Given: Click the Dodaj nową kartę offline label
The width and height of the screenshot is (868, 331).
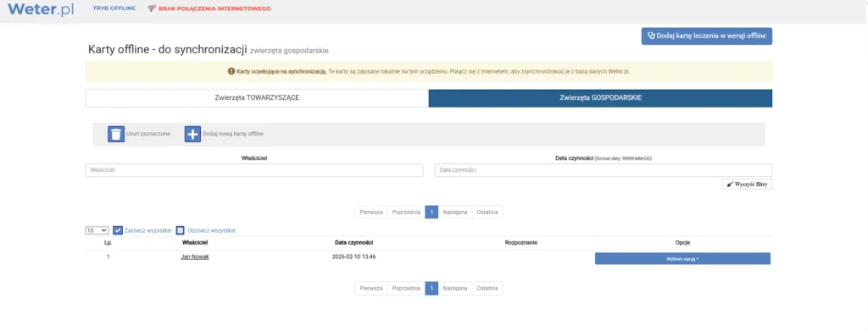Looking at the screenshot, I should (x=233, y=134).
